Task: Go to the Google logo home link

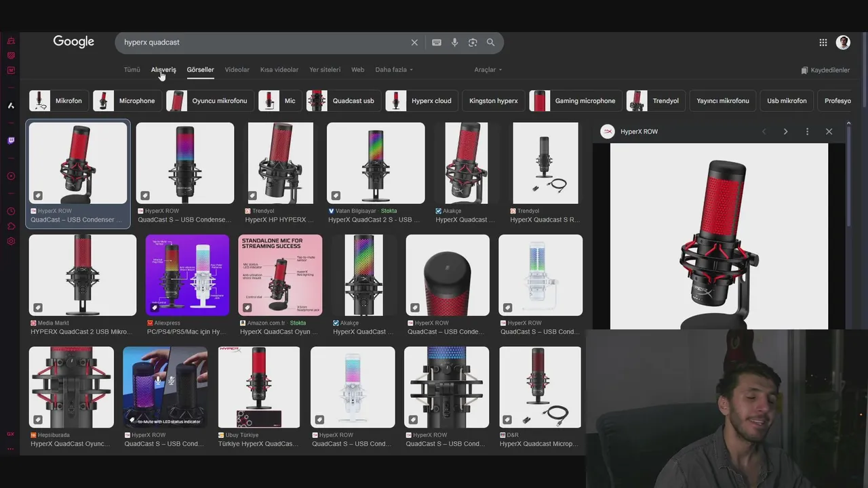Action: click(x=74, y=41)
